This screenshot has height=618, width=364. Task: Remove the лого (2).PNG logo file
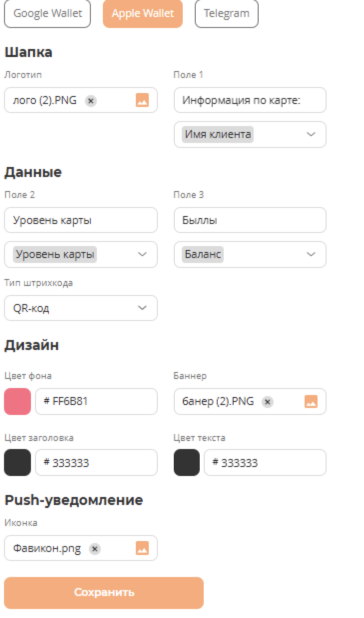(90, 100)
